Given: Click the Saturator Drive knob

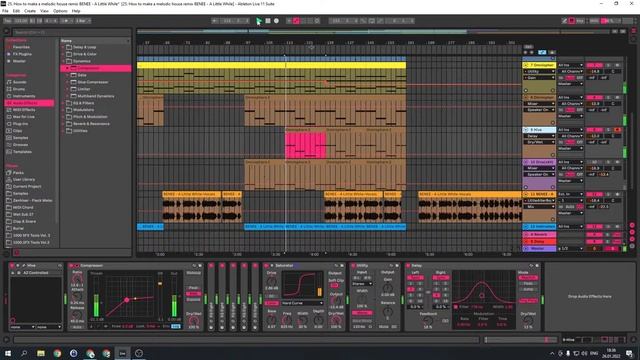Looking at the screenshot, I should (271, 281).
